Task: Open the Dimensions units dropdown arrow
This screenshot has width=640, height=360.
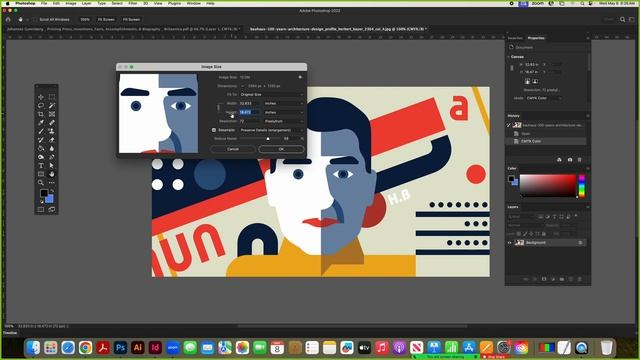Action: pos(242,86)
